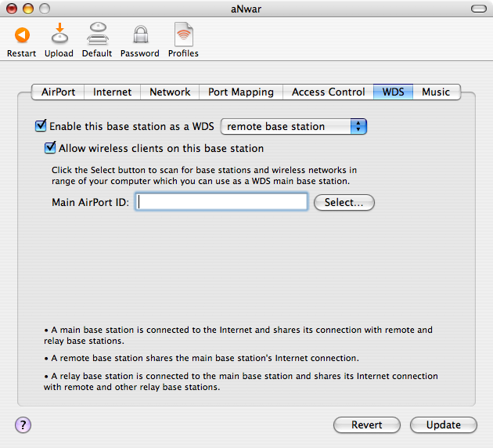Screen dimensions: 493x448
Task: Click the Default settings toolbar icon
Action: (x=98, y=33)
